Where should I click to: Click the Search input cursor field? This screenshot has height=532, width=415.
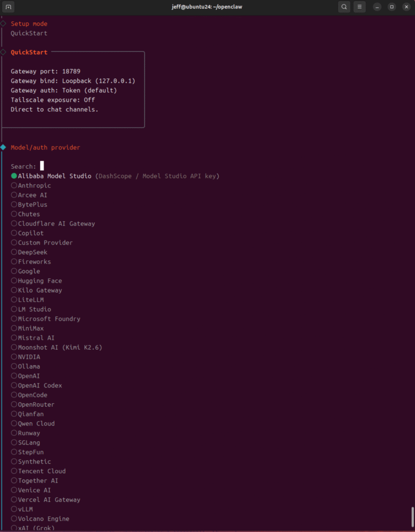point(42,166)
